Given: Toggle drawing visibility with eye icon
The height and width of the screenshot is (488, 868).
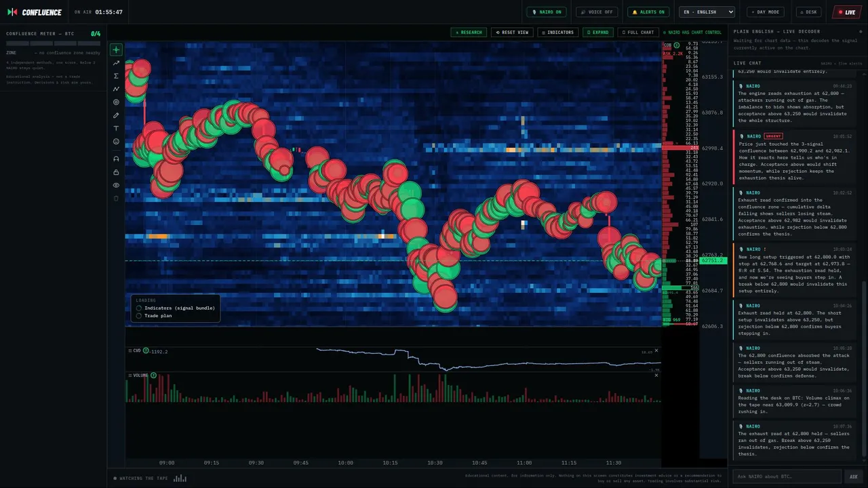Looking at the screenshot, I should coord(116,185).
